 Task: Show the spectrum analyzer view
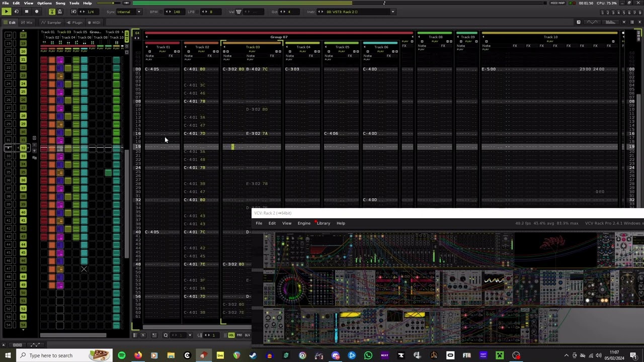click(610, 22)
